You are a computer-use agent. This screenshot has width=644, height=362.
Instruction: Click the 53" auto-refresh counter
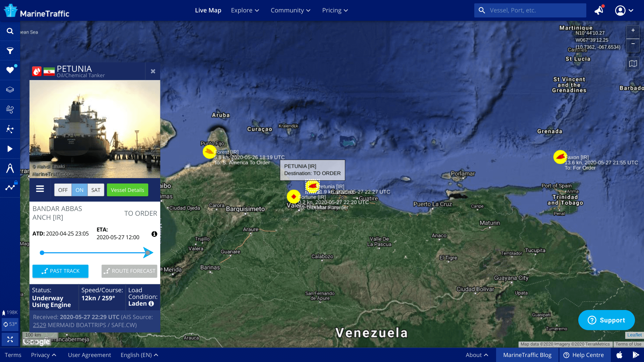10,324
